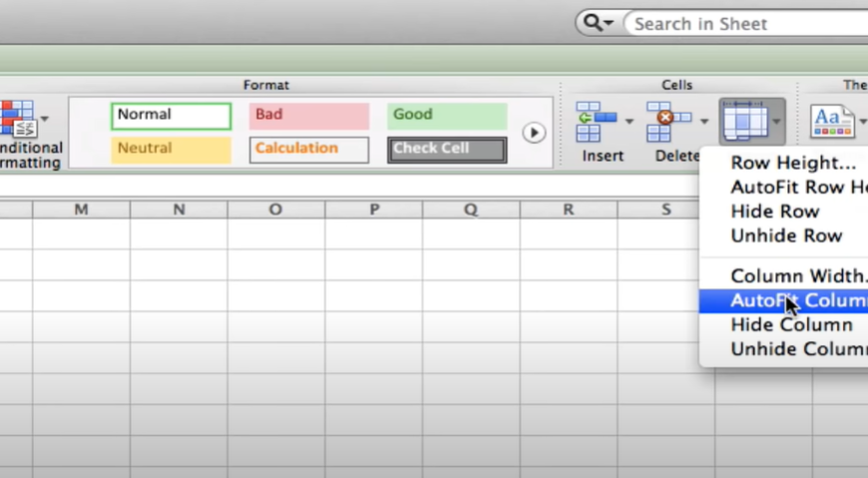Apply the Good cell style
The height and width of the screenshot is (478, 868).
(x=447, y=116)
